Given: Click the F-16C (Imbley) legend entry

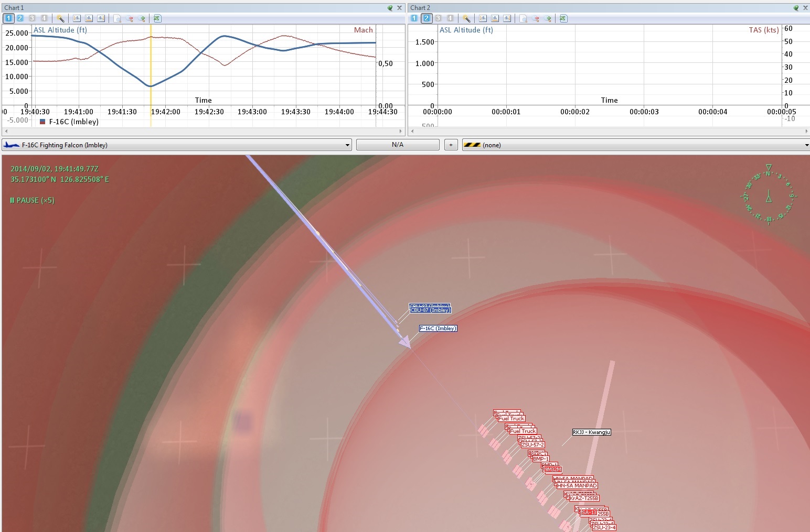Looking at the screenshot, I should point(69,122).
